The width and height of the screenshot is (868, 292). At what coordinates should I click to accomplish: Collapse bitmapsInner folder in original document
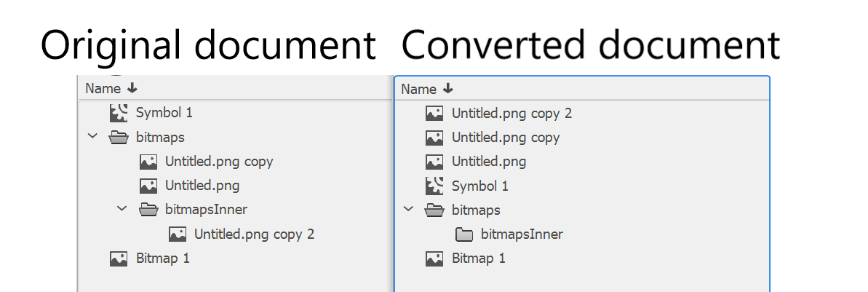point(122,209)
